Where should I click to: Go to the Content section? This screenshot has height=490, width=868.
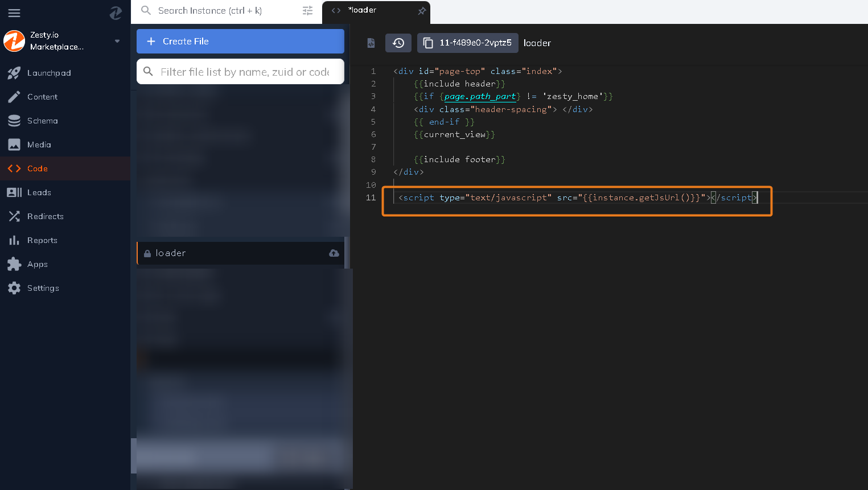65,97
